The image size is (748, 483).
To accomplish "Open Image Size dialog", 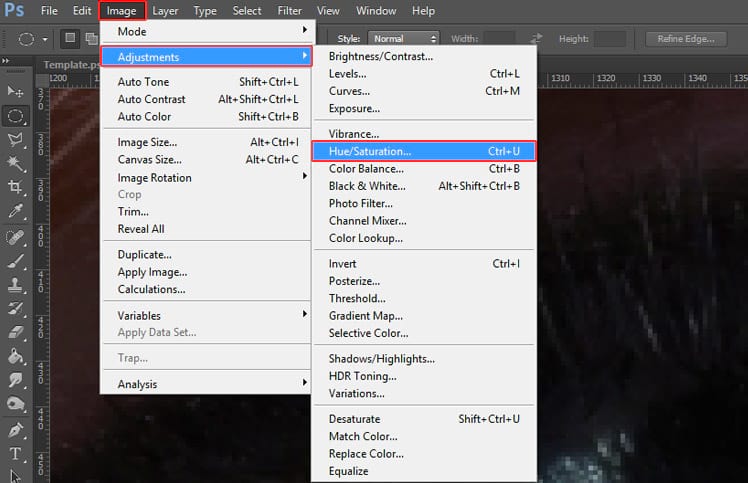I will 206,142.
